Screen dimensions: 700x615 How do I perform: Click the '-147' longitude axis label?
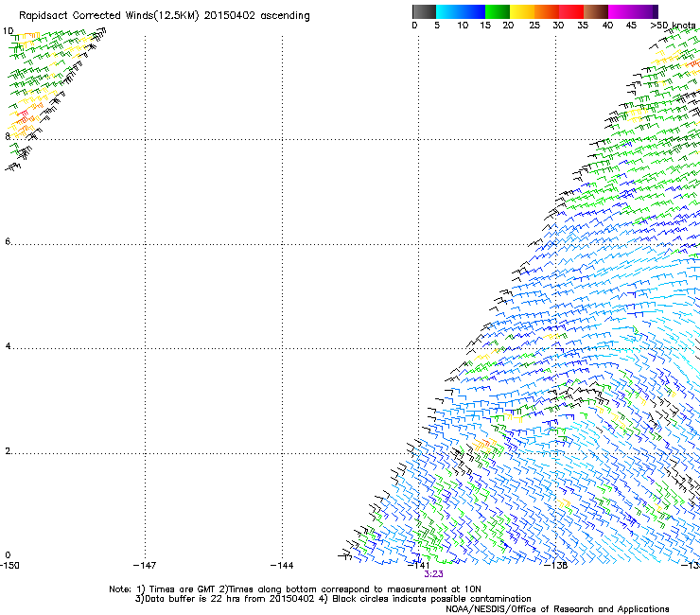[x=145, y=566]
